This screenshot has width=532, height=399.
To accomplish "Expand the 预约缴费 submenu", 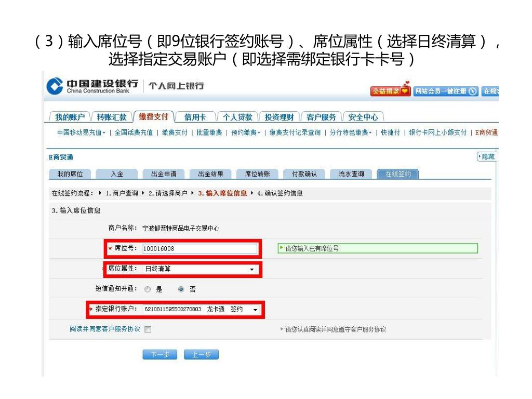I will [245, 132].
